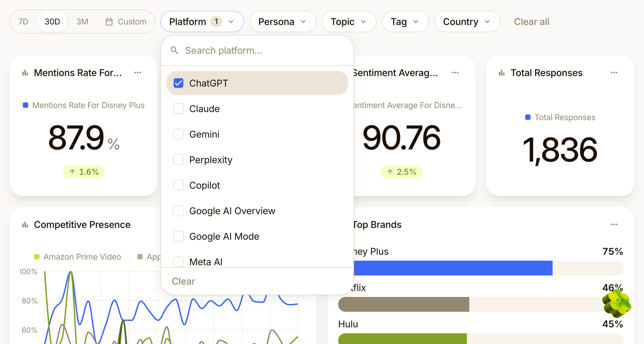Click the chart icon beside Total Responses
Image resolution: width=644 pixels, height=344 pixels.
(502, 73)
